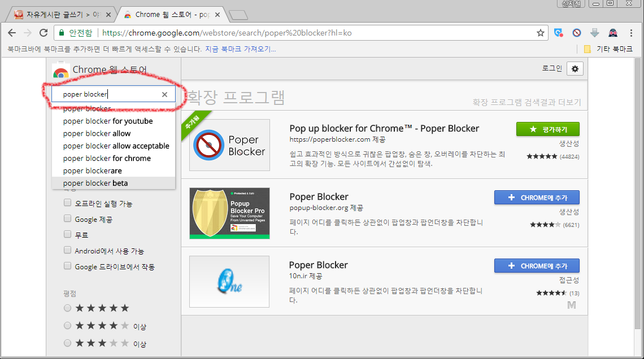
Task: Click the 생산성 category under 평가하기
Action: click(x=569, y=143)
